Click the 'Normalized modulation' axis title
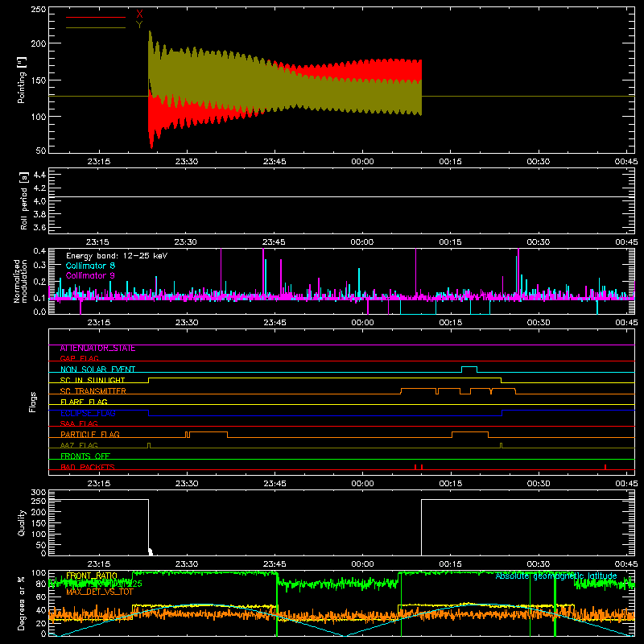The image size is (644, 644). [x=20, y=281]
